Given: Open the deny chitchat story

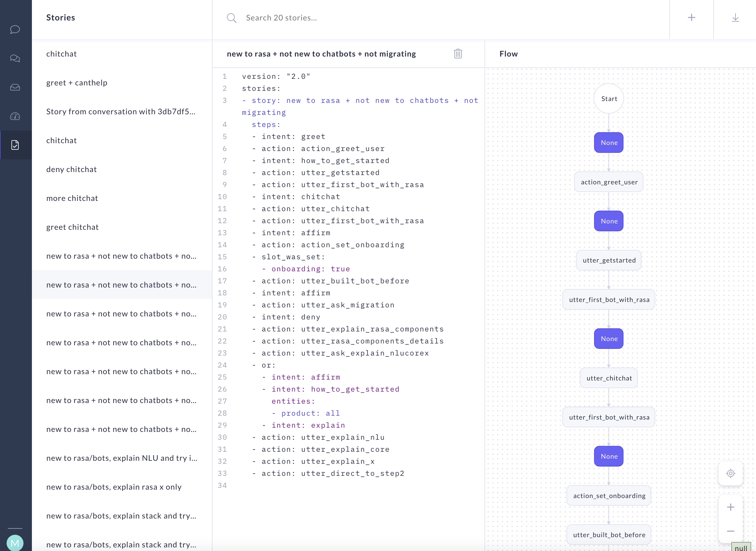Looking at the screenshot, I should coord(71,169).
